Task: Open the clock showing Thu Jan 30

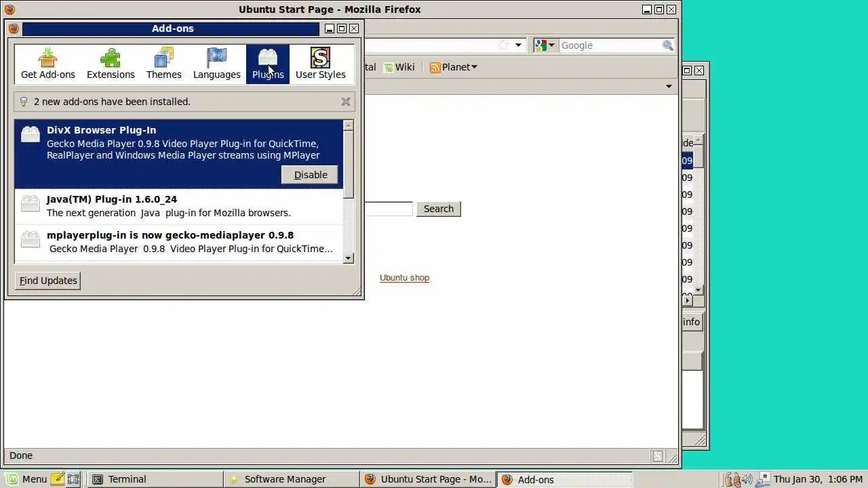Action: coord(818,479)
